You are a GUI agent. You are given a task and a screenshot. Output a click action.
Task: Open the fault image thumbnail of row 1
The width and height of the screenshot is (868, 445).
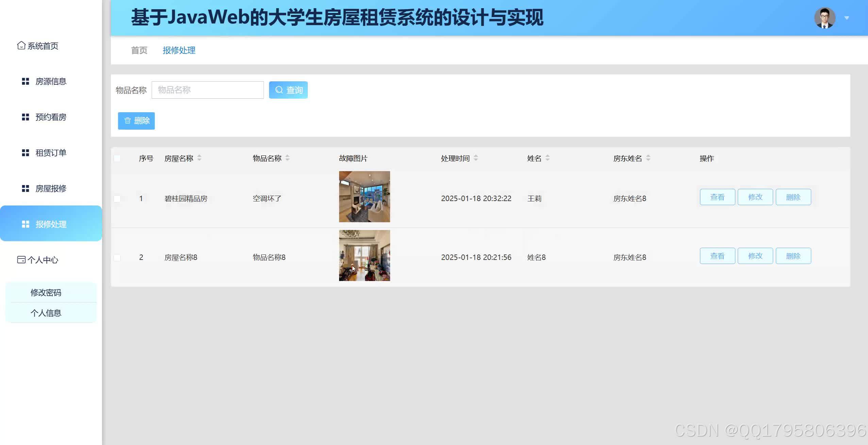pos(364,197)
